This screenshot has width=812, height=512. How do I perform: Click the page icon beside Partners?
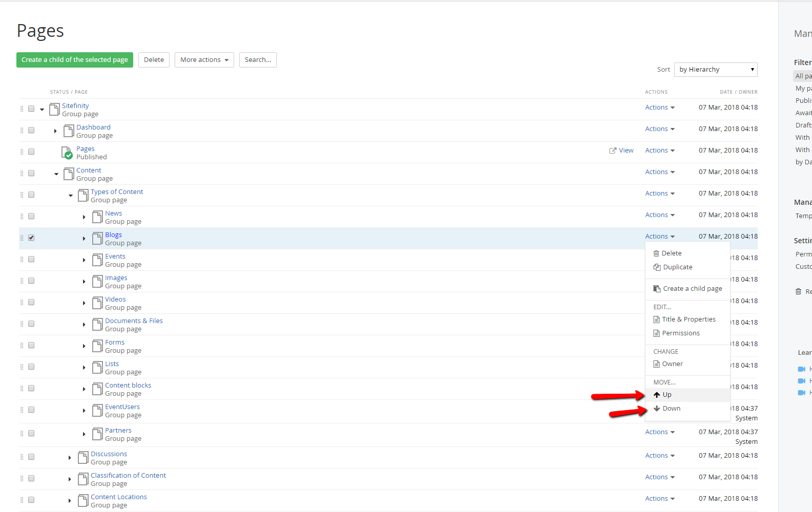point(97,434)
